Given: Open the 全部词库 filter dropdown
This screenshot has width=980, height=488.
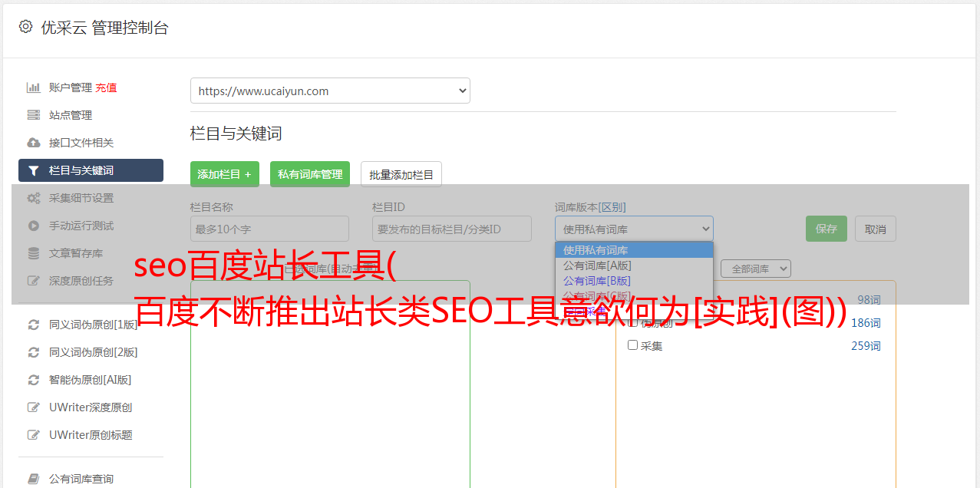Looking at the screenshot, I should (x=756, y=269).
